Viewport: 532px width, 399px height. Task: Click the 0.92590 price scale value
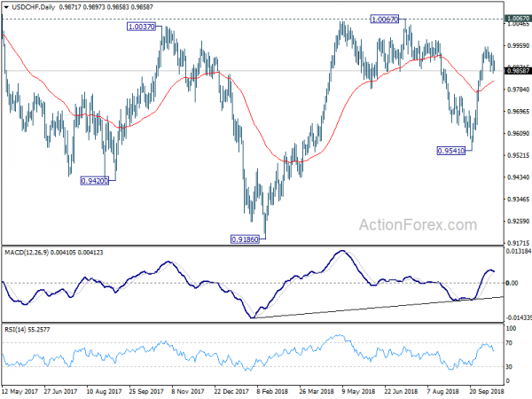[518, 221]
